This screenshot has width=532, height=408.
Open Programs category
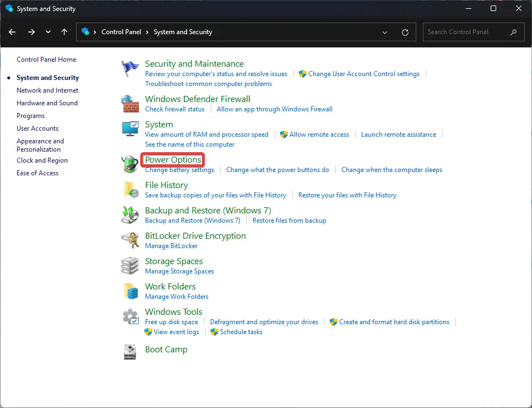point(30,116)
